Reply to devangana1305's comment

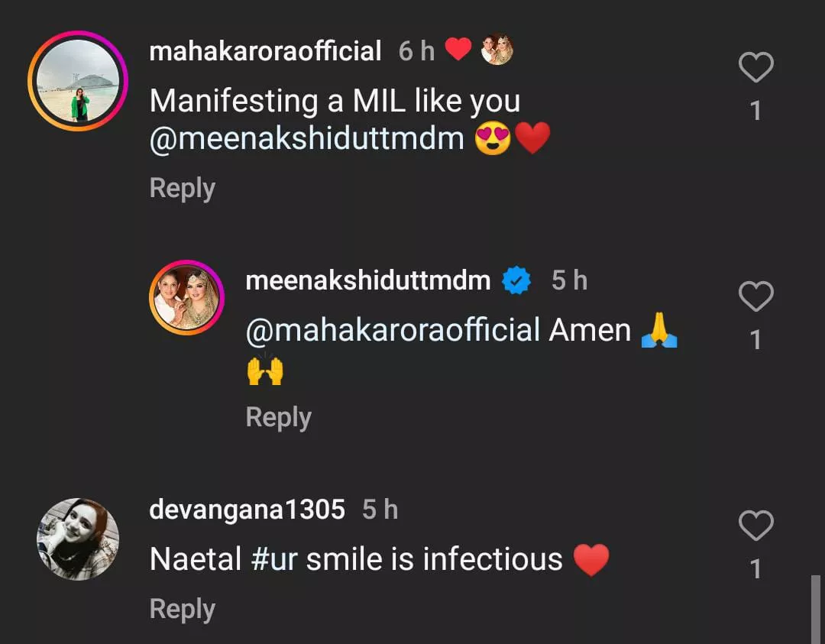(182, 609)
